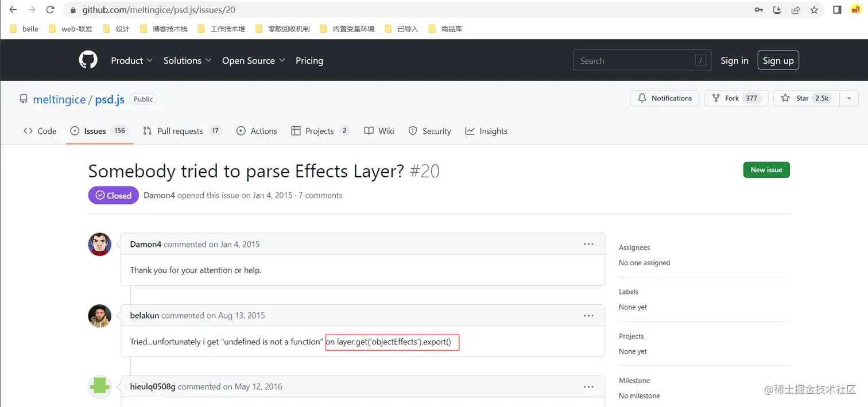This screenshot has height=407, width=868.
Task: Fork the psd.js repository
Action: tap(737, 98)
